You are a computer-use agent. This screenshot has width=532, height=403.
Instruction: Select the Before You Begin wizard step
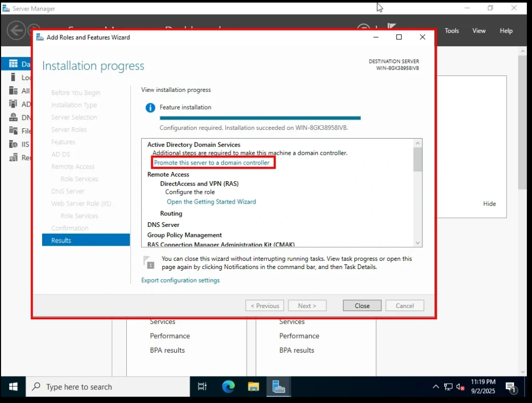(x=76, y=92)
